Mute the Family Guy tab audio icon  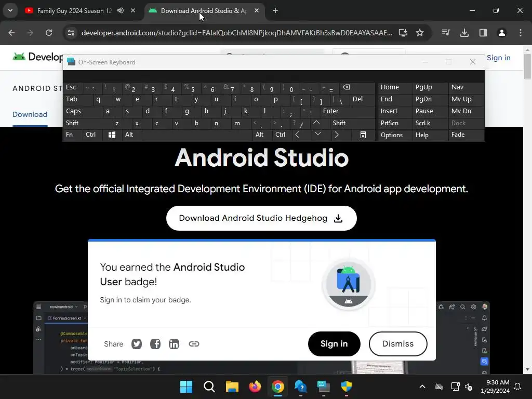click(x=121, y=10)
